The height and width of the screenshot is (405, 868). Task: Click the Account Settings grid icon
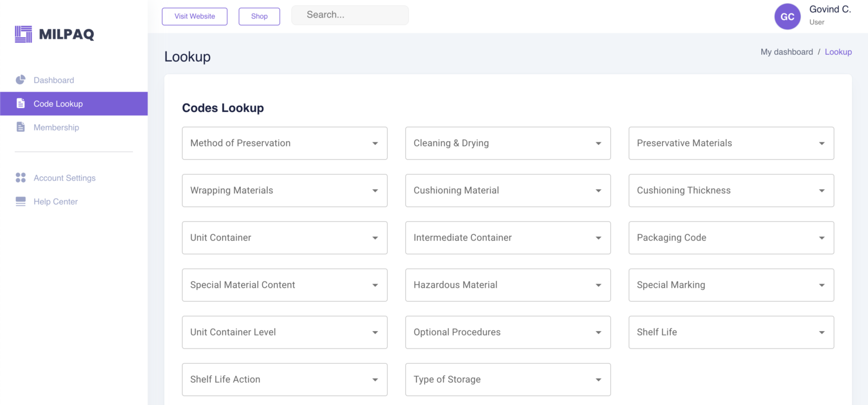(21, 178)
